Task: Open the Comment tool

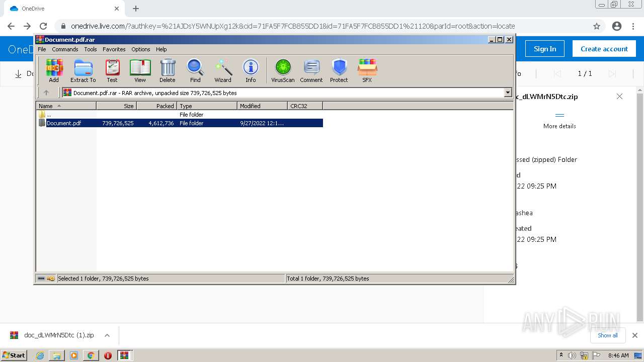Action: pyautogui.click(x=311, y=70)
